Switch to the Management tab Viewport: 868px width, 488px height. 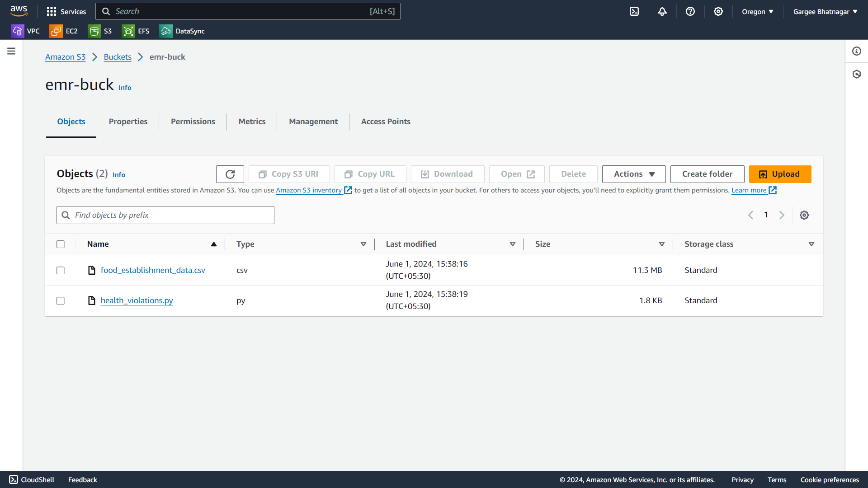[313, 122]
